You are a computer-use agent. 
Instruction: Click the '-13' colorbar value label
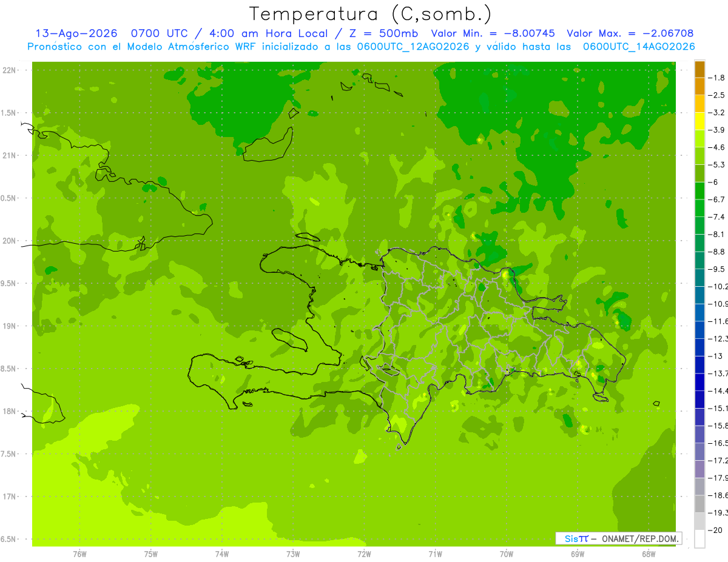(715, 356)
